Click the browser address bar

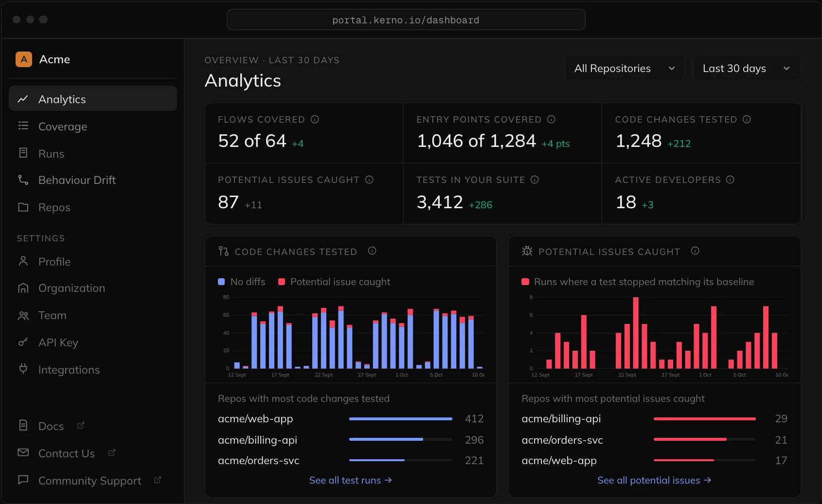point(406,20)
